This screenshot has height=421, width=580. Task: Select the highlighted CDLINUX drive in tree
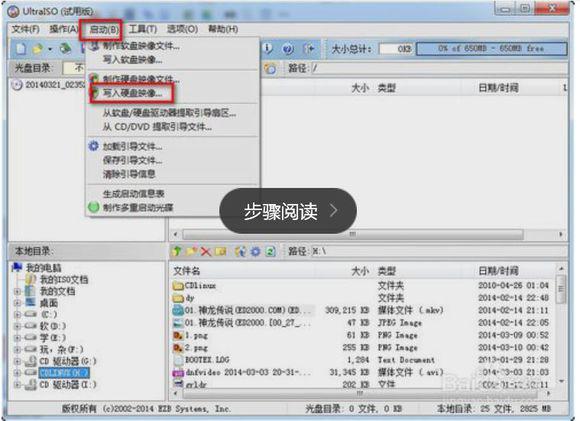pyautogui.click(x=64, y=373)
